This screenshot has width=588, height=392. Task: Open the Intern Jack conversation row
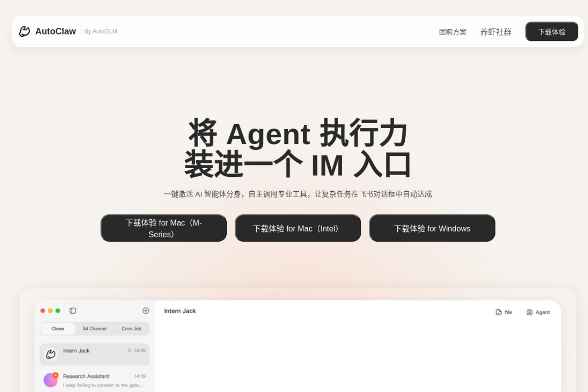click(x=95, y=354)
